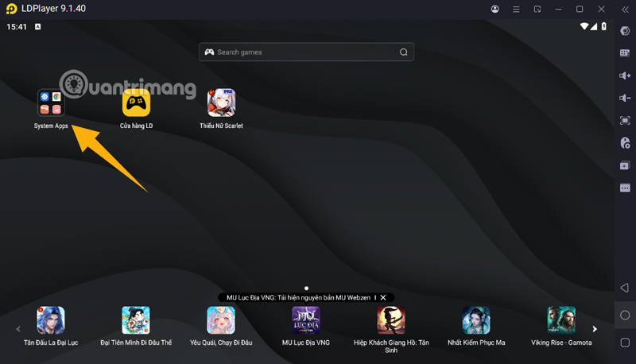This screenshot has width=636, height=364.
Task: Launch the Cửa hàng LD store app
Action: pos(136,103)
